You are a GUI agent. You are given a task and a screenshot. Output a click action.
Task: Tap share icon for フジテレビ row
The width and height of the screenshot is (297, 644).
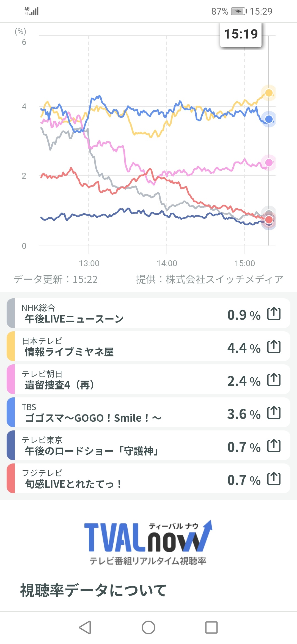coord(274,479)
